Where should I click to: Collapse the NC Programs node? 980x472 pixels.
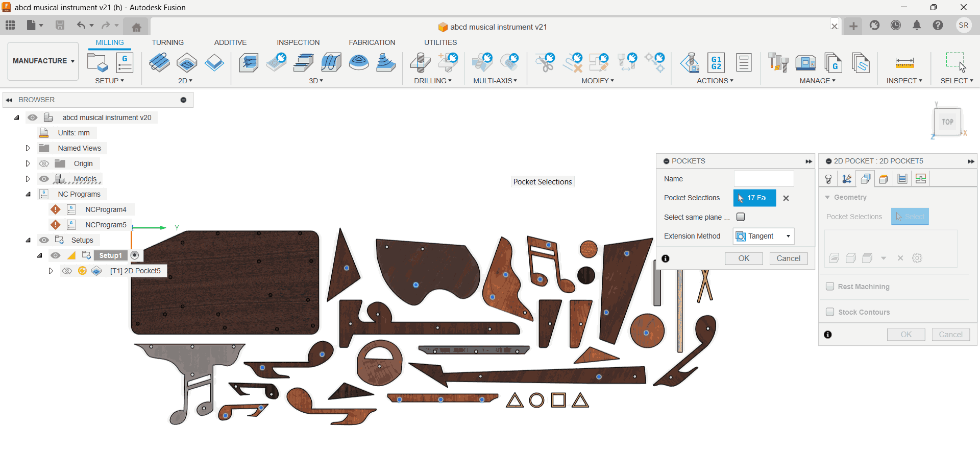coord(28,194)
